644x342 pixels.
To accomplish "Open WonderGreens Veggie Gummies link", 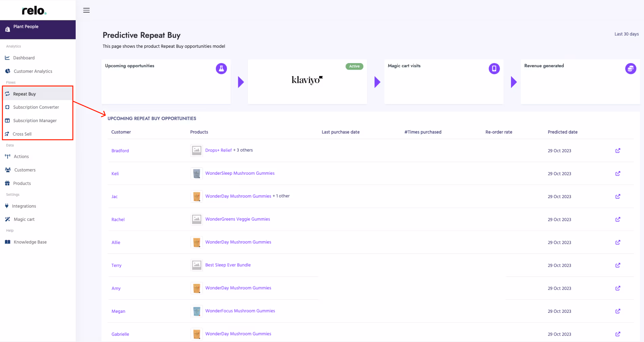I will point(238,219).
